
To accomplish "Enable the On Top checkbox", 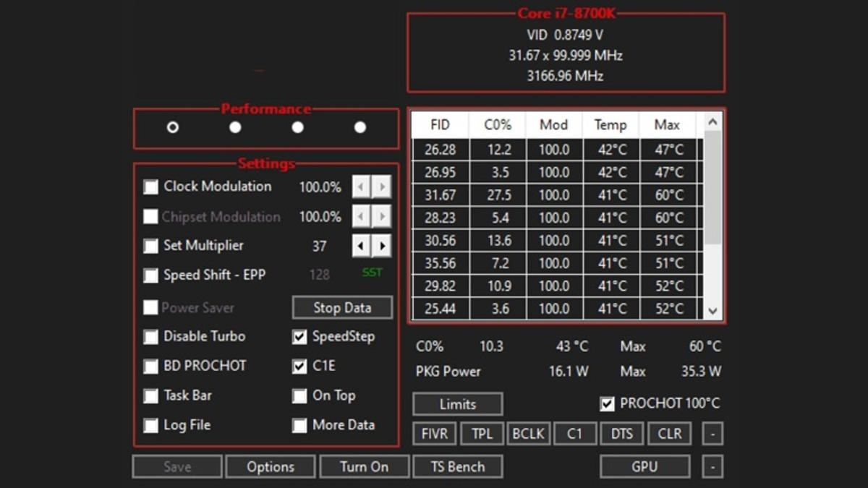I will (299, 395).
